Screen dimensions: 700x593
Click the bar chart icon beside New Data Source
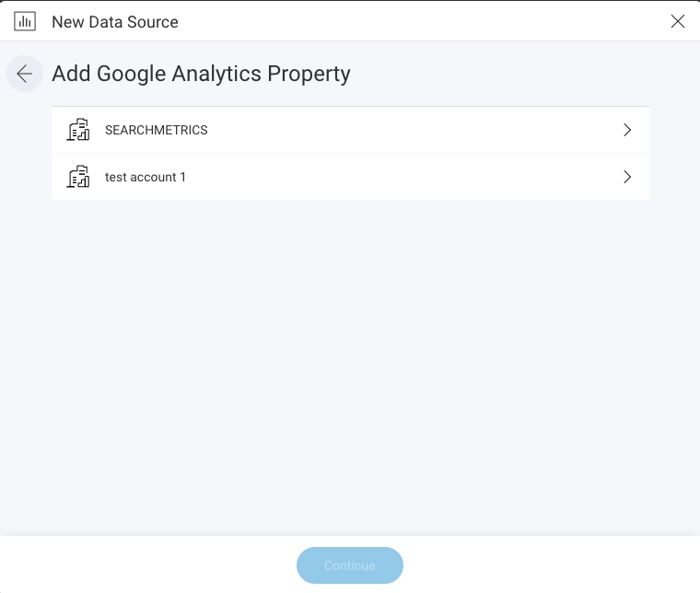(25, 21)
